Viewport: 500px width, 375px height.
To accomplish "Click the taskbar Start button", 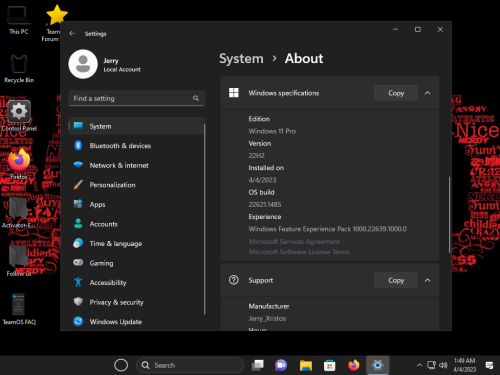I will click(121, 365).
